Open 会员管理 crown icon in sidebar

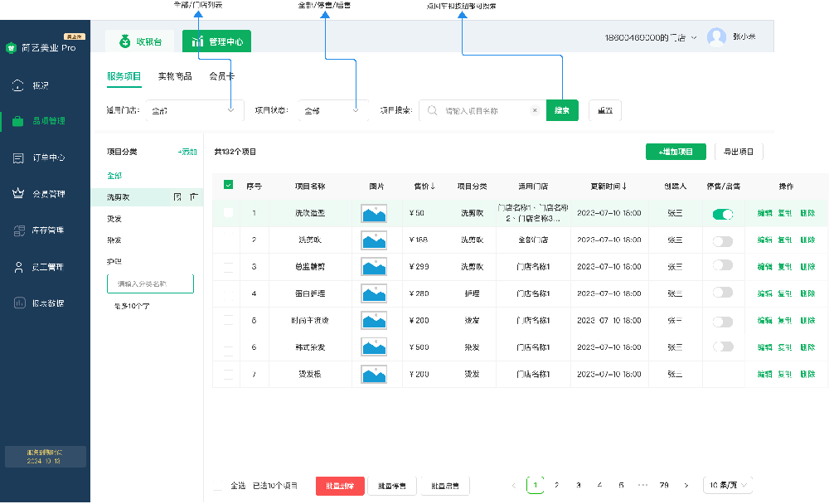[18, 194]
